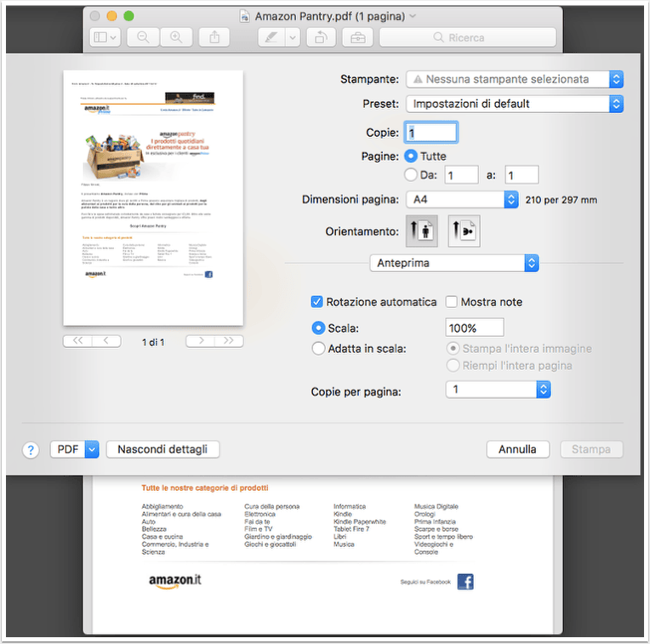Viewport: 650px width, 644px height.
Task: Click Elettronica category in document
Action: coord(260,514)
